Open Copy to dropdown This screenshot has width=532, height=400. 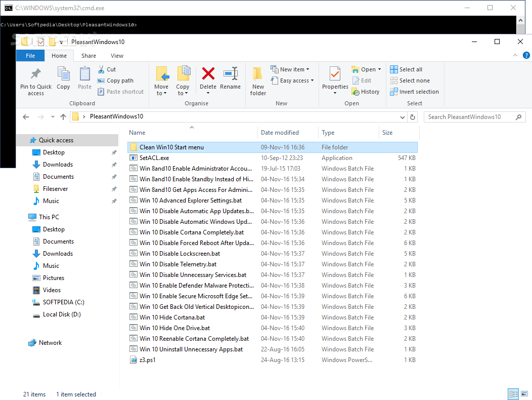[183, 90]
